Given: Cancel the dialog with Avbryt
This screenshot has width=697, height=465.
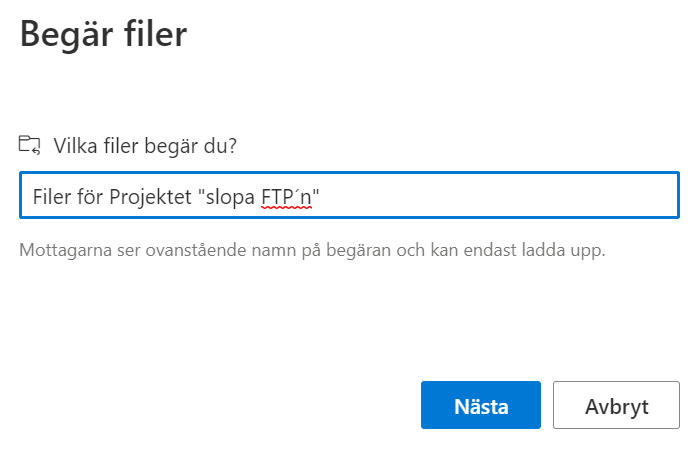Looking at the screenshot, I should point(616,405).
